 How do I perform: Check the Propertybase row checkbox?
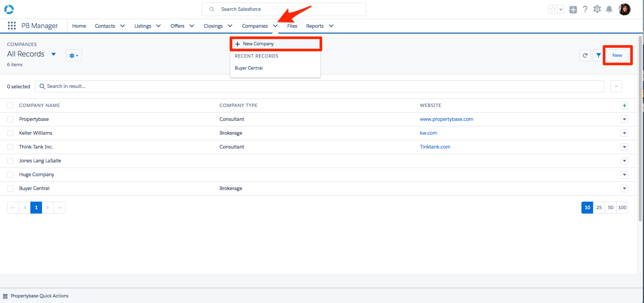click(10, 119)
